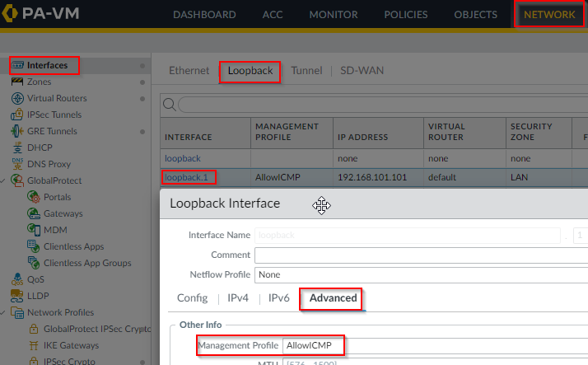Select IPSec Tunnels in the sidebar

pos(54,115)
